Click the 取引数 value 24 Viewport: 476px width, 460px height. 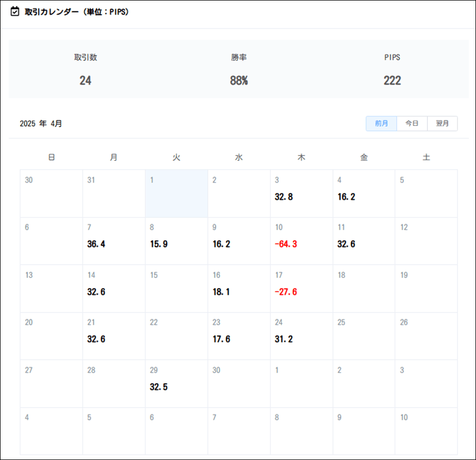point(85,80)
